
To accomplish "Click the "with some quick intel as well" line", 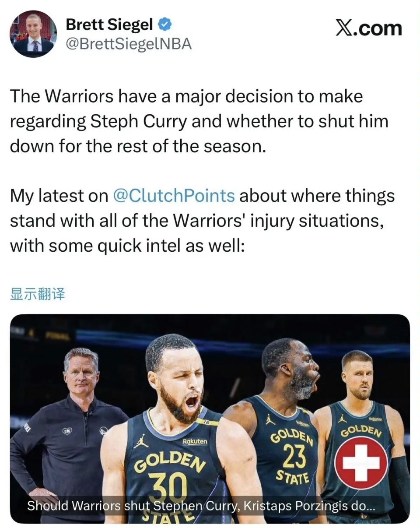I will (126, 246).
